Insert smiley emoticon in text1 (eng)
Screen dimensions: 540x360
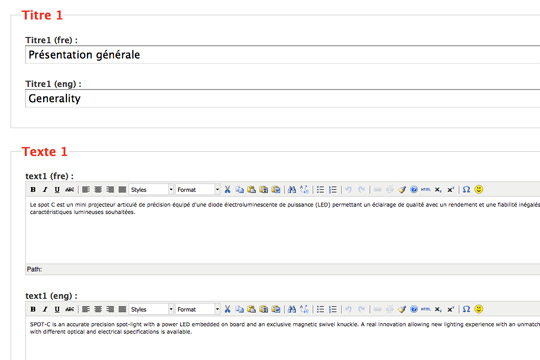(479, 309)
